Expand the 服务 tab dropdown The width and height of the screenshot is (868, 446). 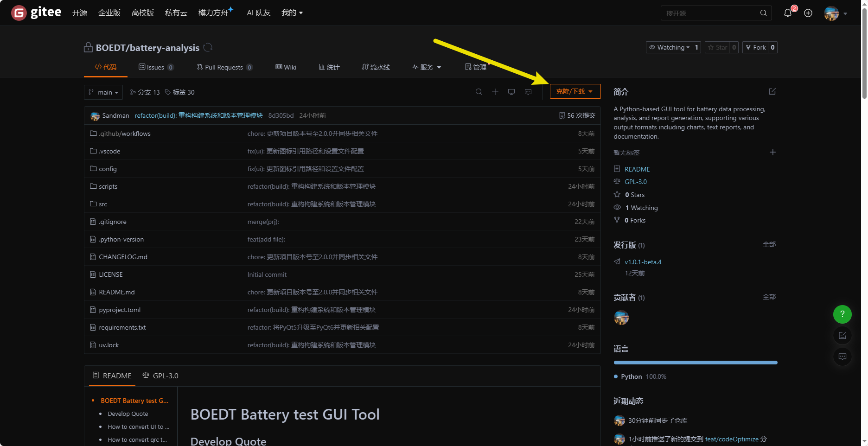tap(427, 67)
